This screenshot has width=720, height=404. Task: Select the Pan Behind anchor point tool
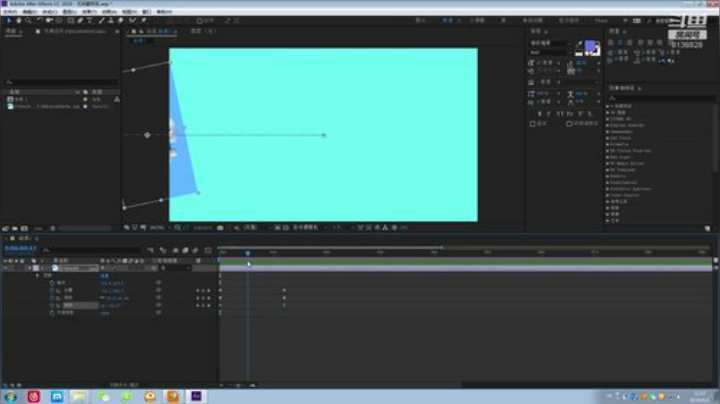59,21
